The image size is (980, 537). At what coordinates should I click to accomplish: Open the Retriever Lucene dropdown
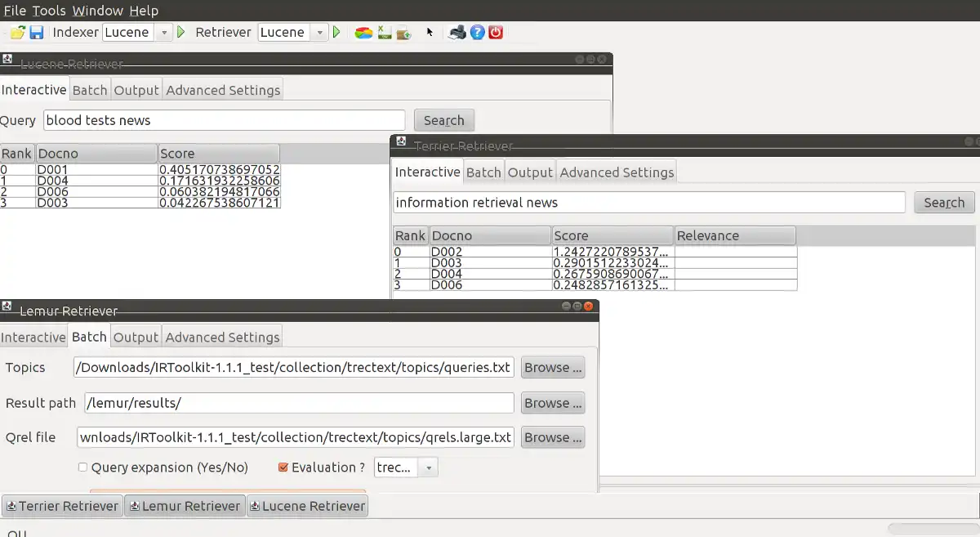click(319, 33)
